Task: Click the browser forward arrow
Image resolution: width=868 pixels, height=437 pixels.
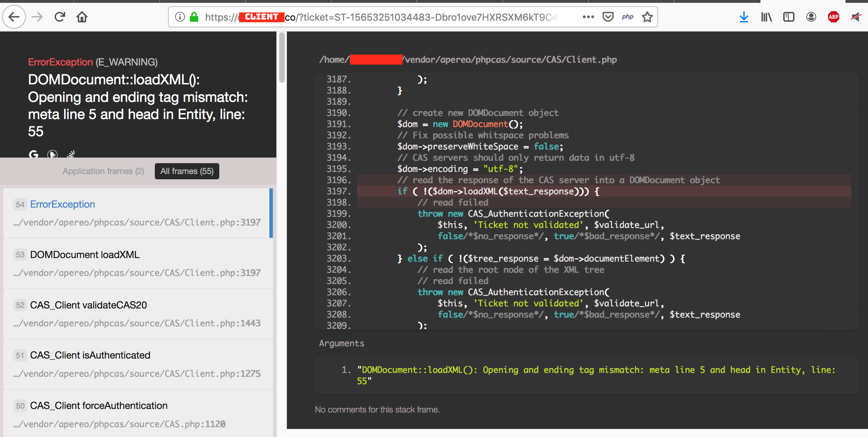Action: click(x=37, y=17)
